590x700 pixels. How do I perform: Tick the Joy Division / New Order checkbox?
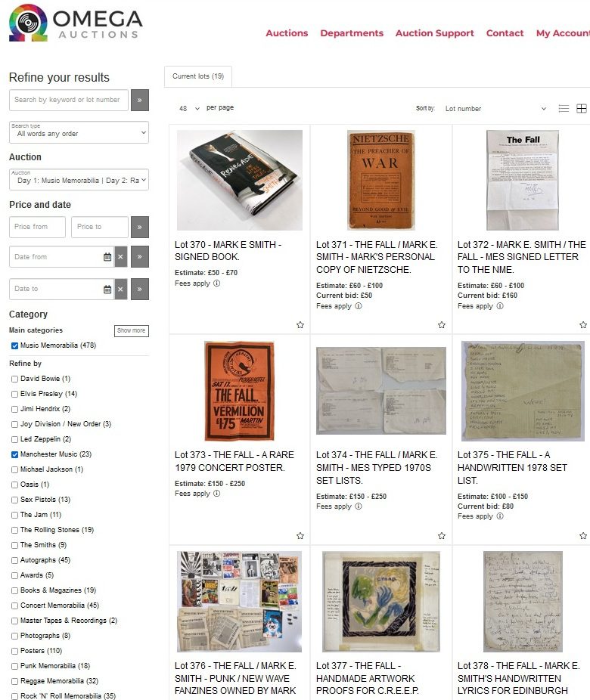point(14,424)
